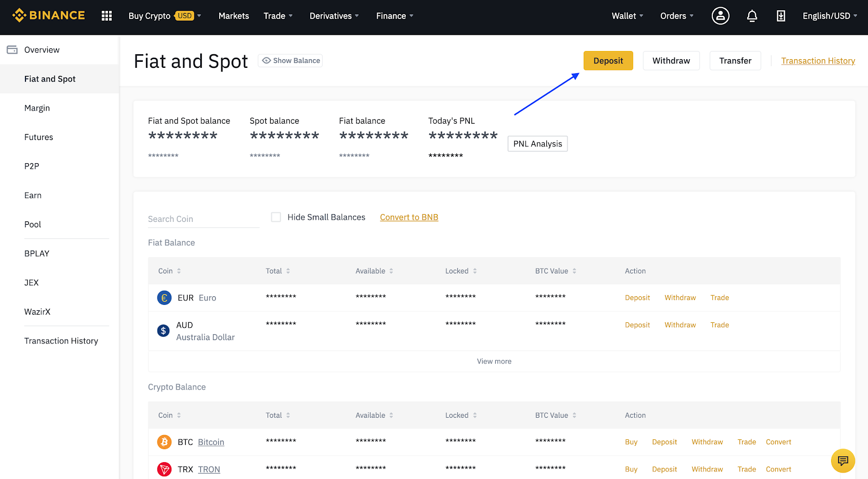Click the Transfer button

pyautogui.click(x=735, y=61)
